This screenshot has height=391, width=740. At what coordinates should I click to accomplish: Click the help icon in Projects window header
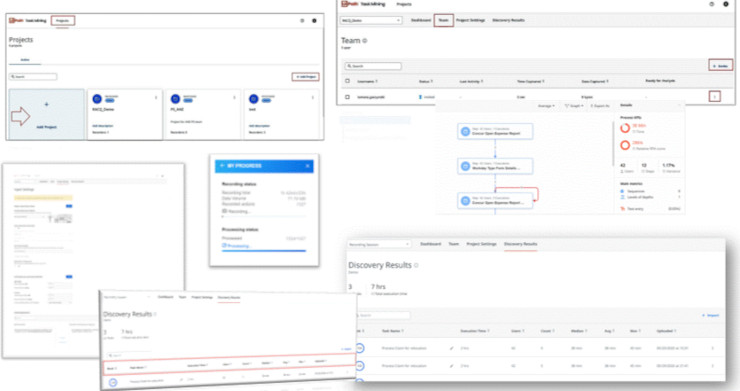pos(302,20)
